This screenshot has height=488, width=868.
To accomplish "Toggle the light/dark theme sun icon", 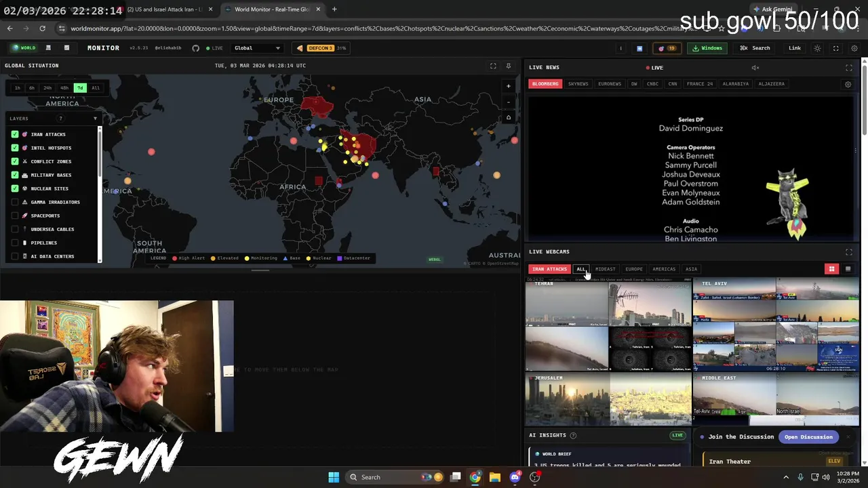I will pos(817,48).
